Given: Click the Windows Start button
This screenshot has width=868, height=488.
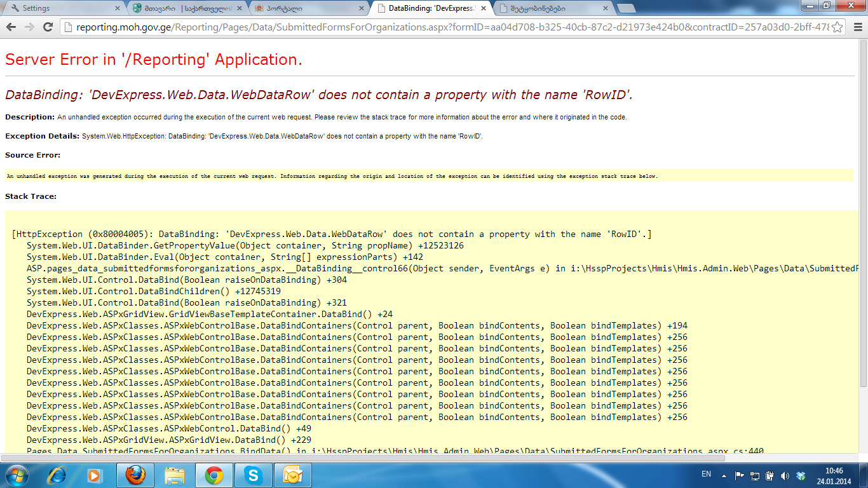Looking at the screenshot, I should pos(16,475).
